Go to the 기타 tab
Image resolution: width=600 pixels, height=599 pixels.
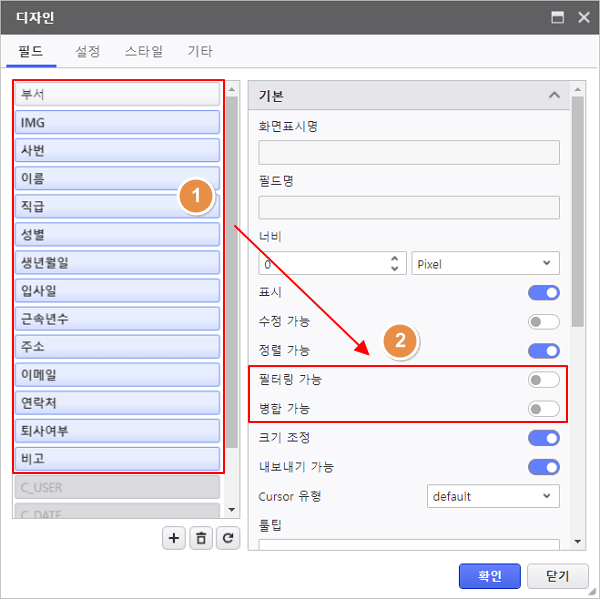point(200,52)
